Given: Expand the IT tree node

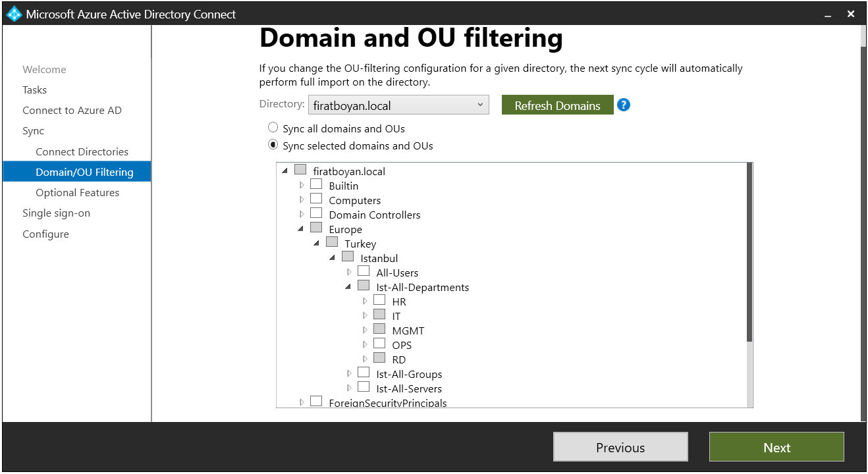Looking at the screenshot, I should coord(365,316).
